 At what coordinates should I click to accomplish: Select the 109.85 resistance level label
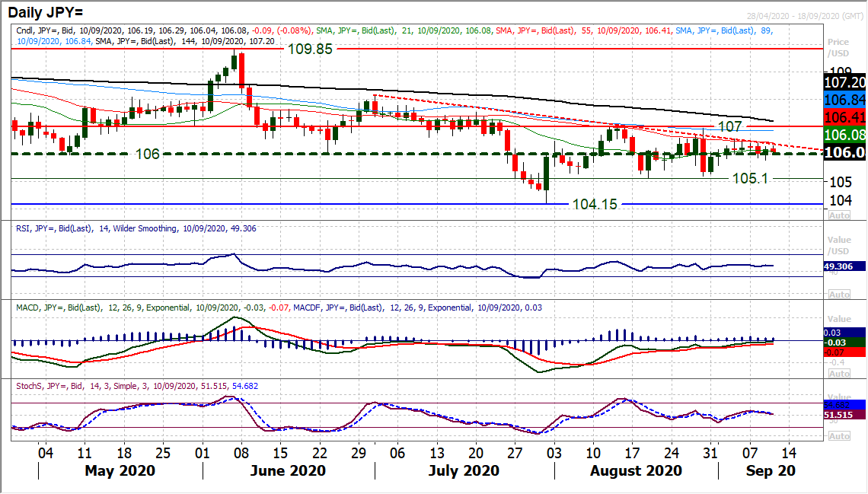coord(310,49)
